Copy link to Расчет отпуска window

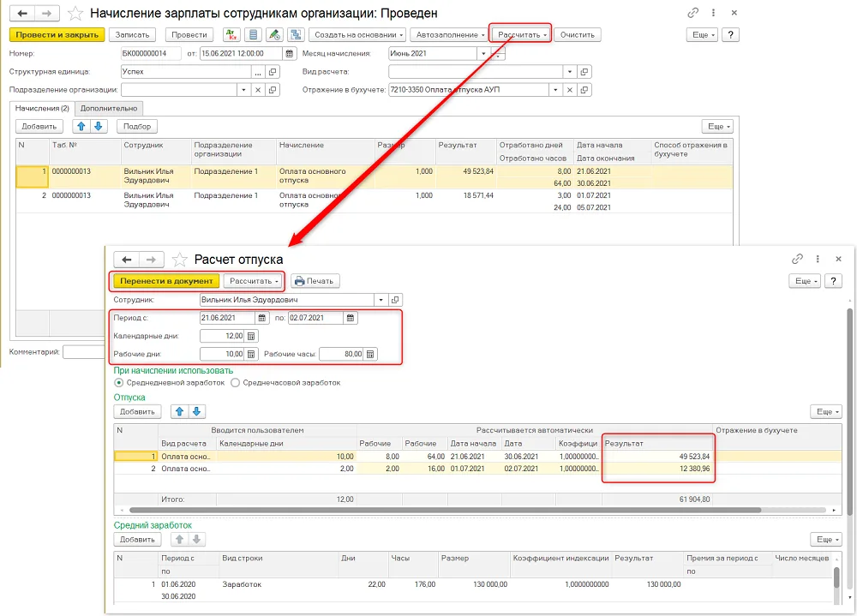click(797, 259)
